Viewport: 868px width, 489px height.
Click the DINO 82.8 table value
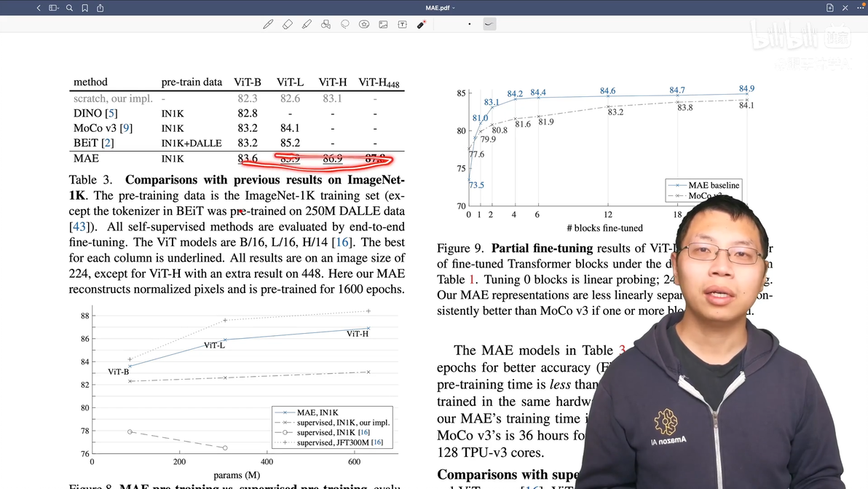click(248, 113)
